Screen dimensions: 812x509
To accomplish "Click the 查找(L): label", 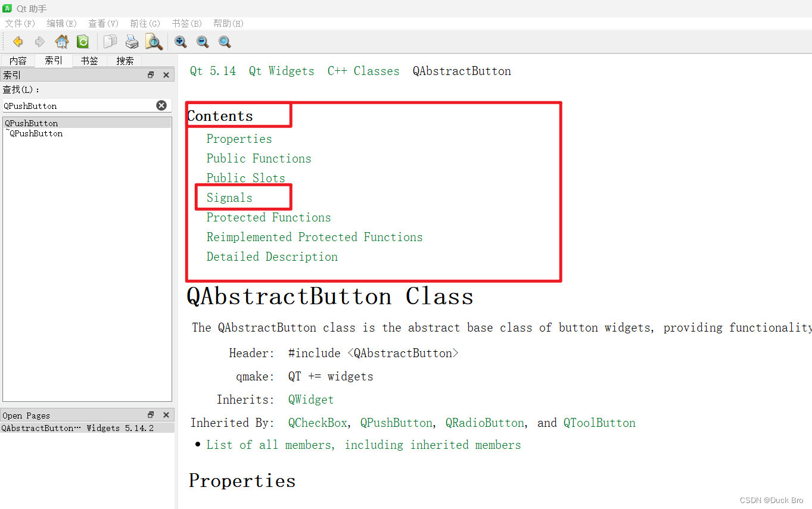I will pos(21,89).
